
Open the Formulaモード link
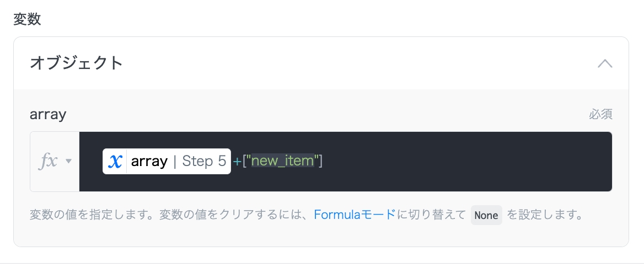[355, 215]
